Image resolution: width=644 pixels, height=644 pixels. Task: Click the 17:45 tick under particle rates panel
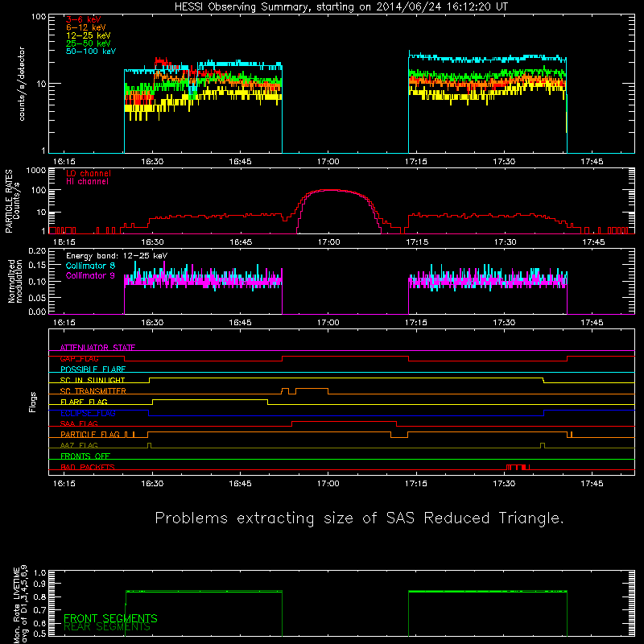(x=592, y=242)
